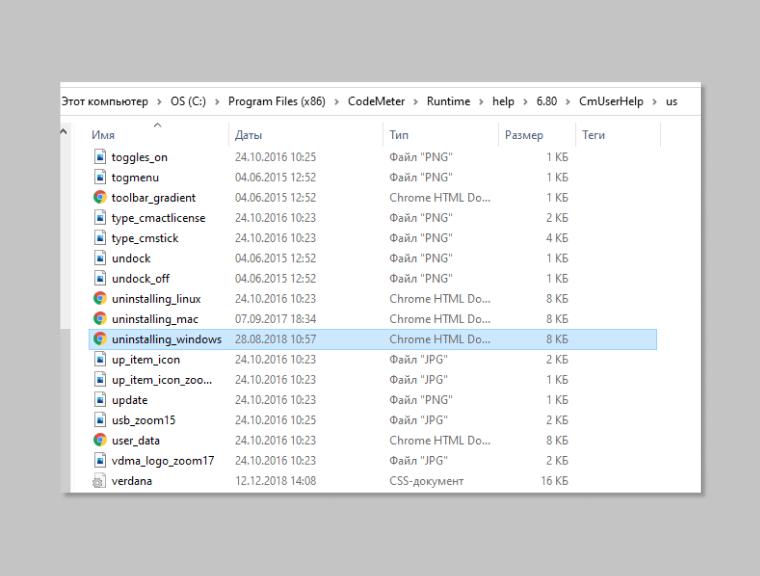Click the image icon beside togmenu
Screen dimensions: 760x576
point(99,177)
